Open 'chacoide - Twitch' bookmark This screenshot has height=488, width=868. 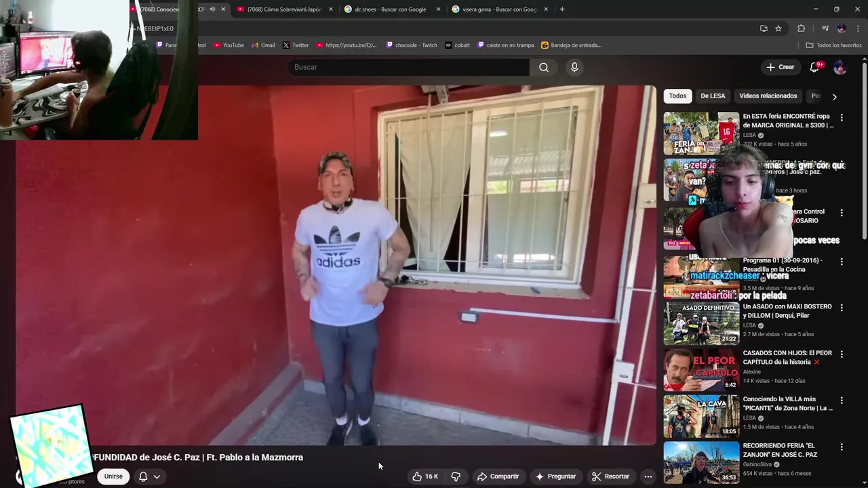[412, 45]
